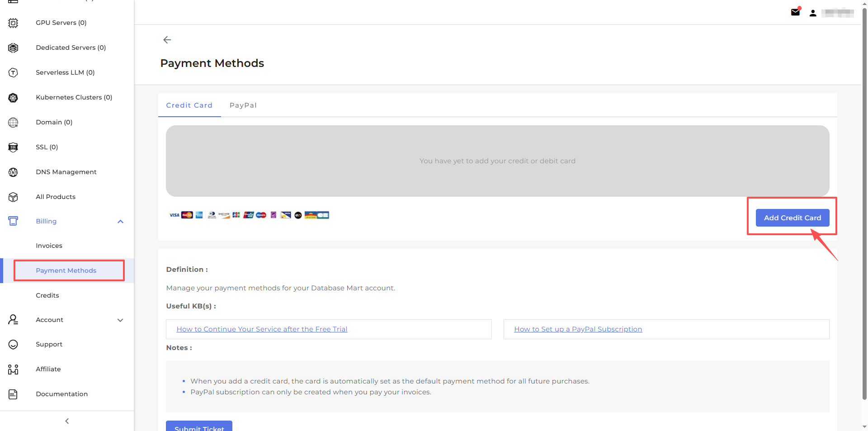Expand the Account section chevron
Screen dimensions: 868x431
click(120, 320)
